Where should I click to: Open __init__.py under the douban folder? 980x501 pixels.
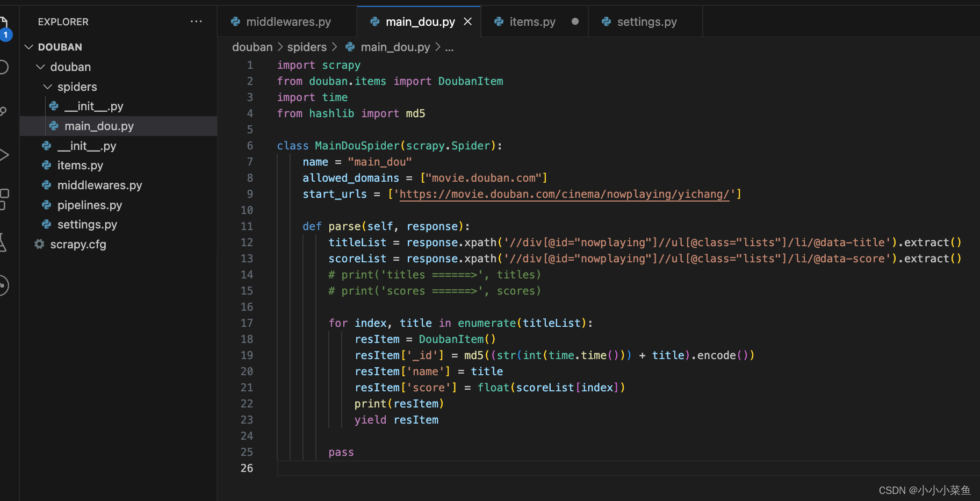point(118,146)
